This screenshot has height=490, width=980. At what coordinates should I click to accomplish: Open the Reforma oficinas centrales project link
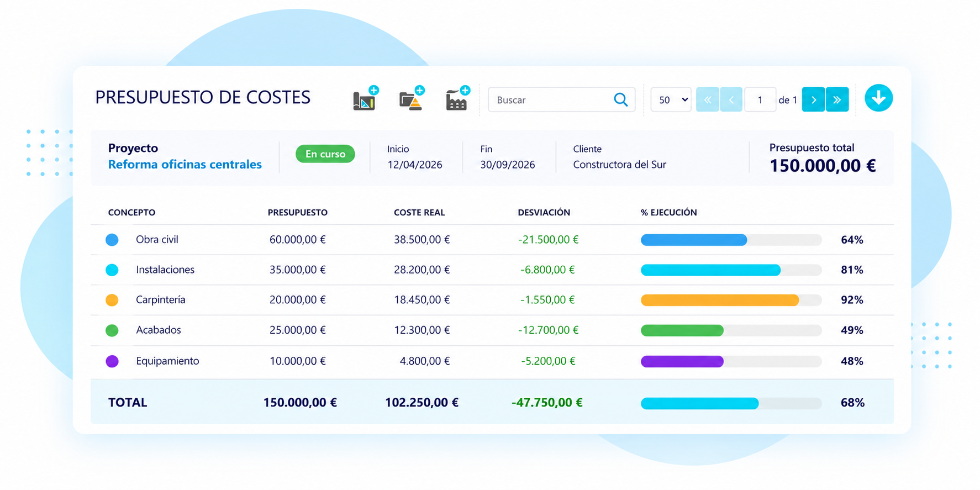[185, 165]
